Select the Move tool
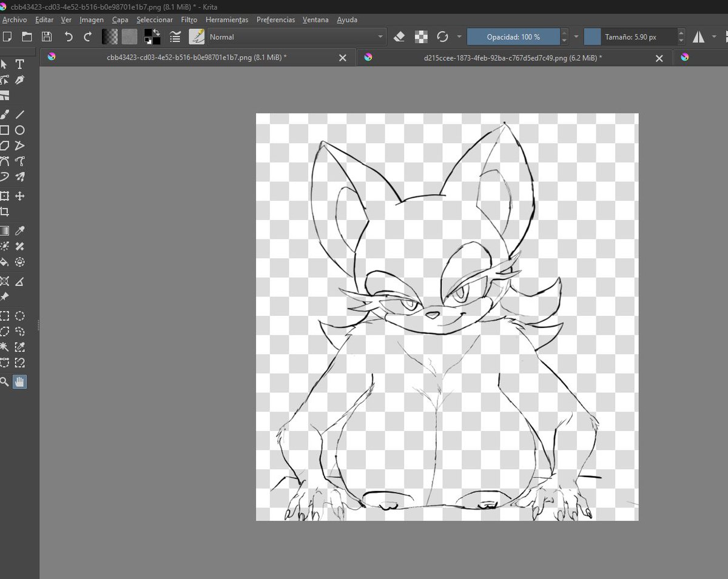Image resolution: width=728 pixels, height=579 pixels. pyautogui.click(x=20, y=196)
